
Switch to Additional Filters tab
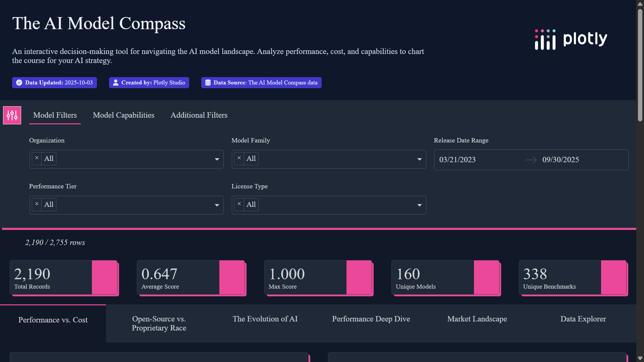[x=199, y=115]
